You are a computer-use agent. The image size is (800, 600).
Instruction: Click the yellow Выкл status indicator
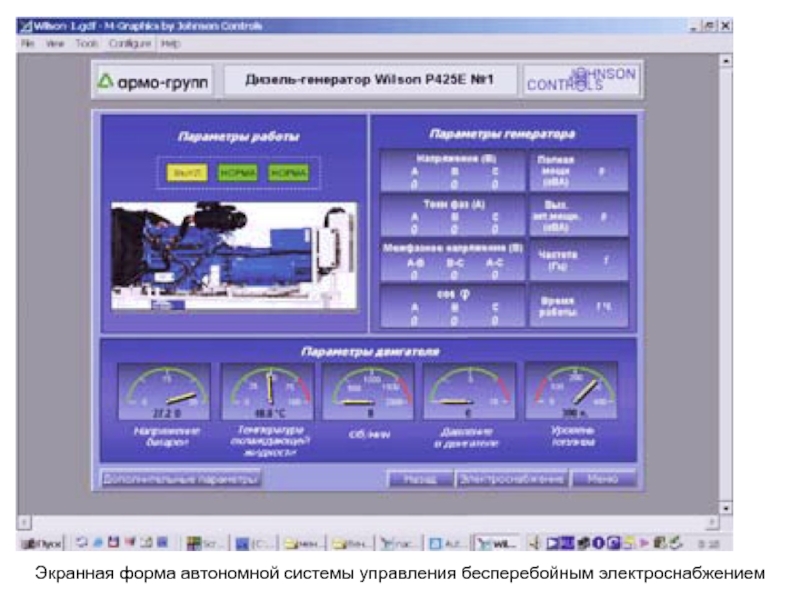187,173
